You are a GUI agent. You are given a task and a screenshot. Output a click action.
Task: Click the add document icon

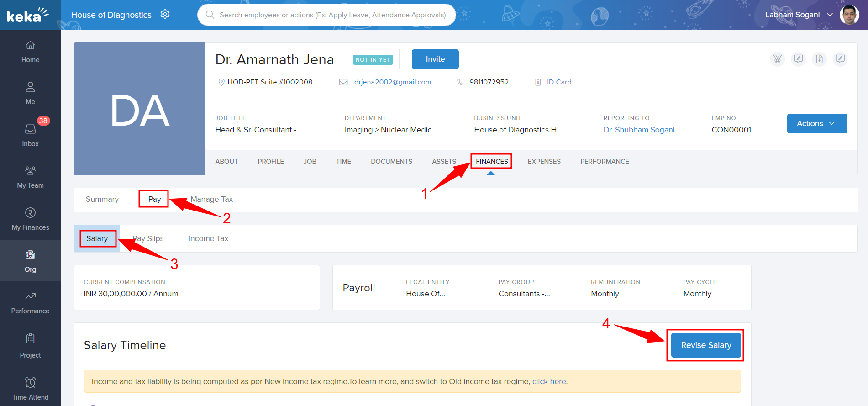coord(819,59)
